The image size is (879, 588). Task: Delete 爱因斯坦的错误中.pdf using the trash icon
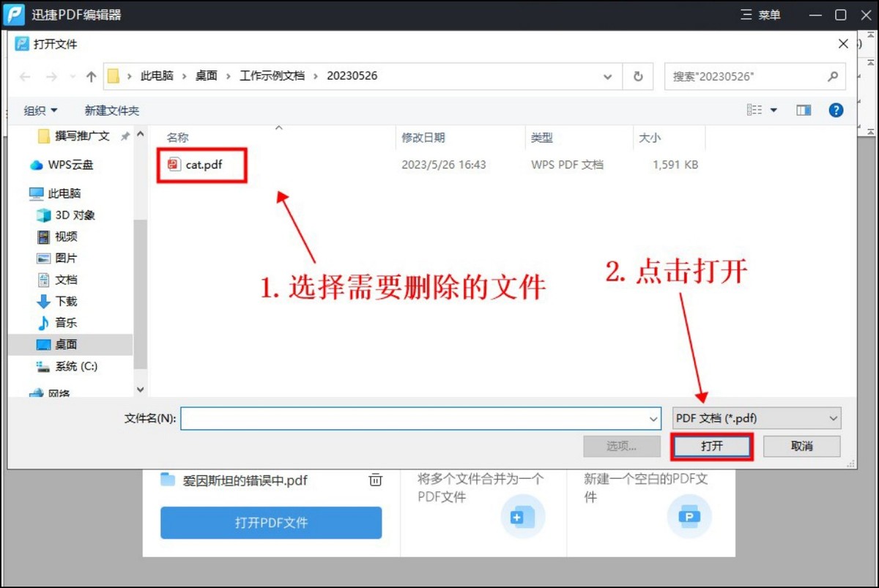(375, 480)
